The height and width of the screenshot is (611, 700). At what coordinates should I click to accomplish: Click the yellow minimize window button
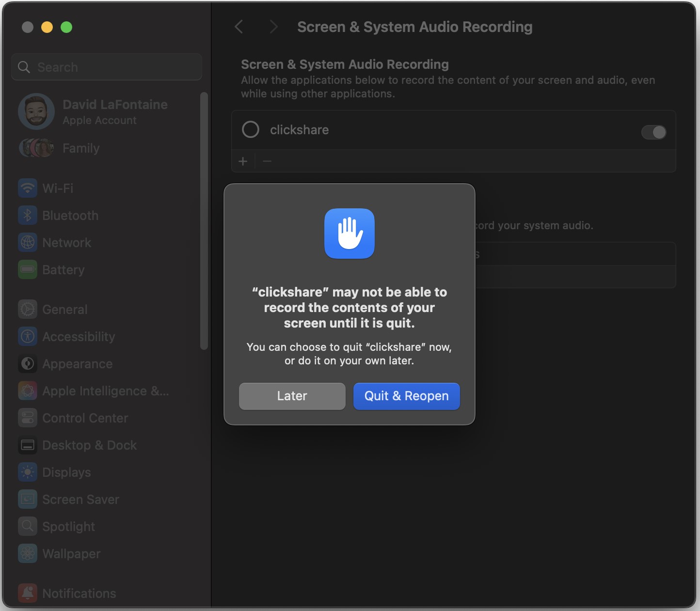pos(47,27)
